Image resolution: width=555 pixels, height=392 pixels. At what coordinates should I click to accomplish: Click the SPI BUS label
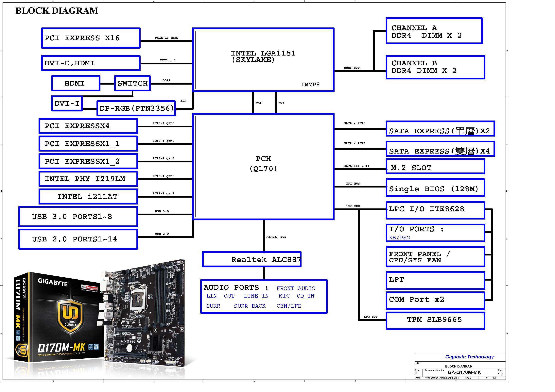point(353,184)
